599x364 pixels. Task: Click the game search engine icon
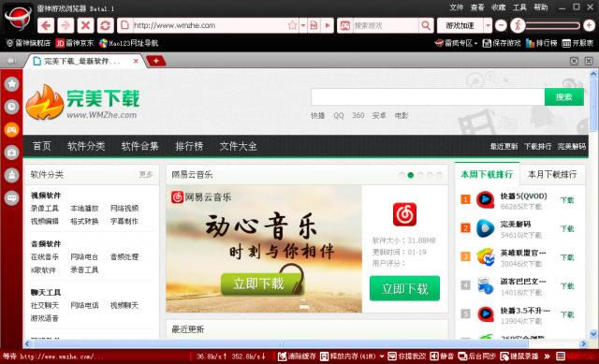(345, 25)
